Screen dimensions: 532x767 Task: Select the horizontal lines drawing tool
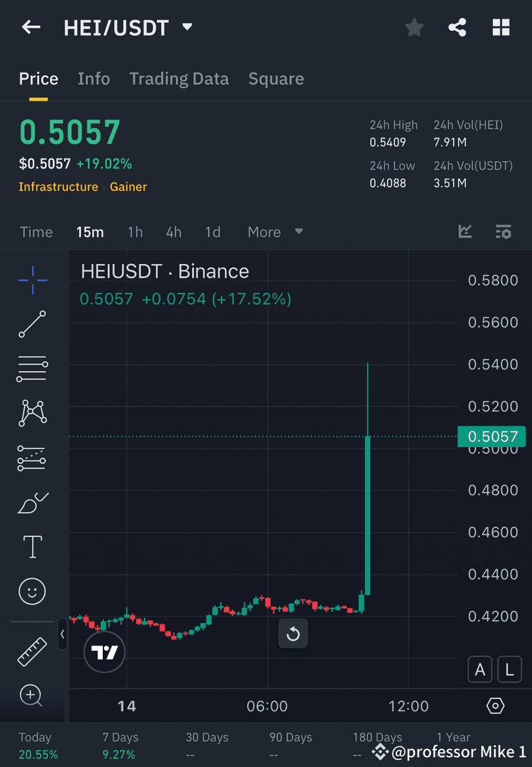click(32, 369)
